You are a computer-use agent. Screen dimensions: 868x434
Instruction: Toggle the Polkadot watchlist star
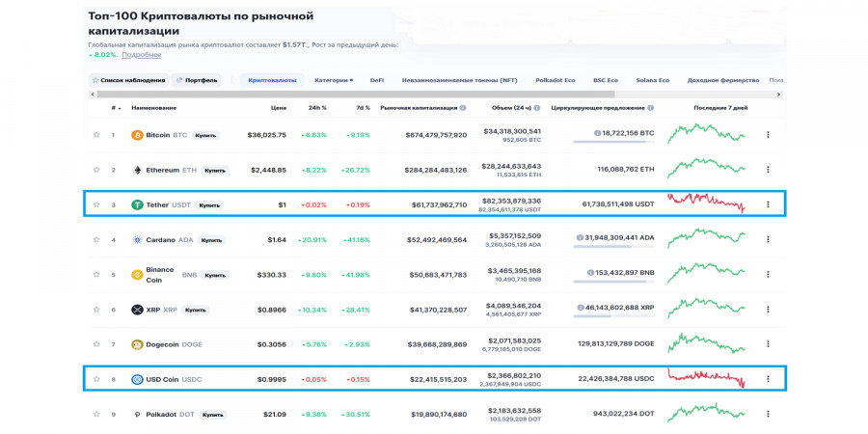[96, 414]
